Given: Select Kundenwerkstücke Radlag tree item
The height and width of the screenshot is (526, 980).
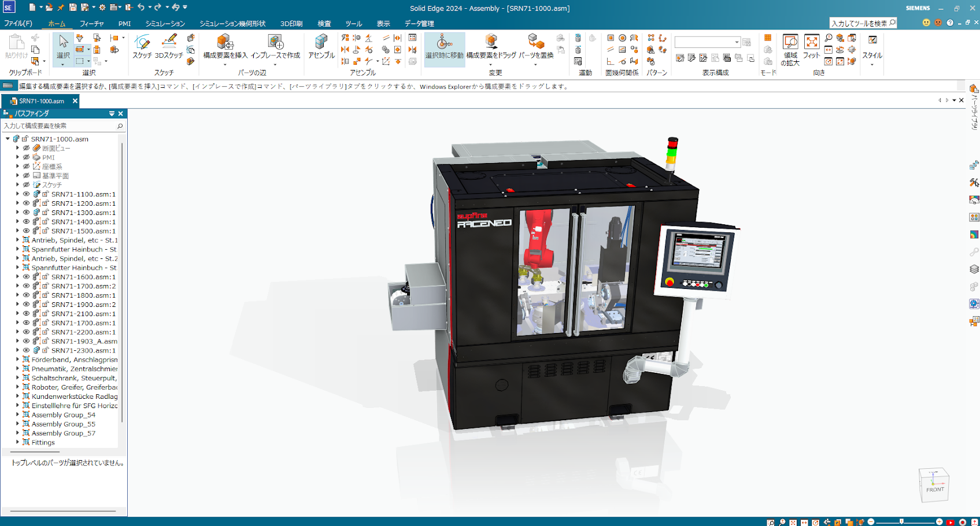Looking at the screenshot, I should pyautogui.click(x=75, y=397).
